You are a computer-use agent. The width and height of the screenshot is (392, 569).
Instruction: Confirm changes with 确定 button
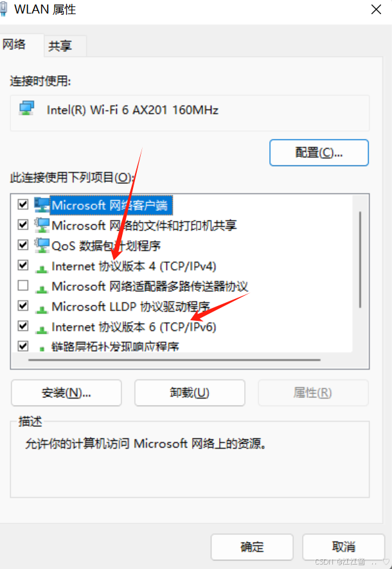click(x=252, y=547)
